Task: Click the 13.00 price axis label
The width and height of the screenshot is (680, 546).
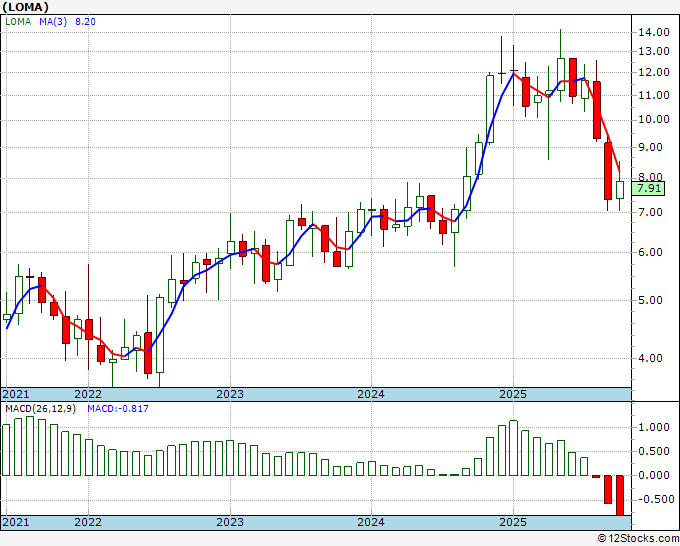Action: pyautogui.click(x=654, y=51)
